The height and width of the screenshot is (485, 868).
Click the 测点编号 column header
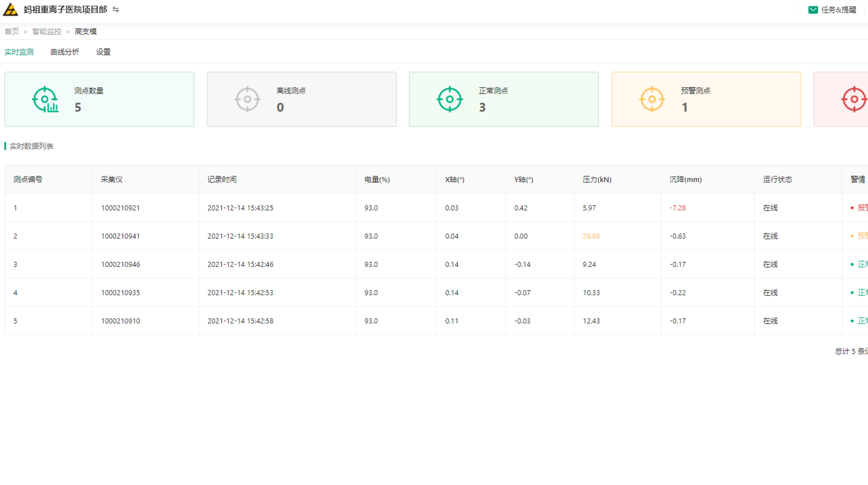[x=28, y=179]
